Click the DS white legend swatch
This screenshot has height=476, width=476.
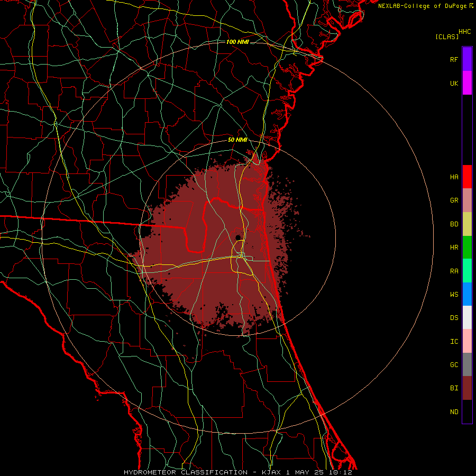[467, 317]
